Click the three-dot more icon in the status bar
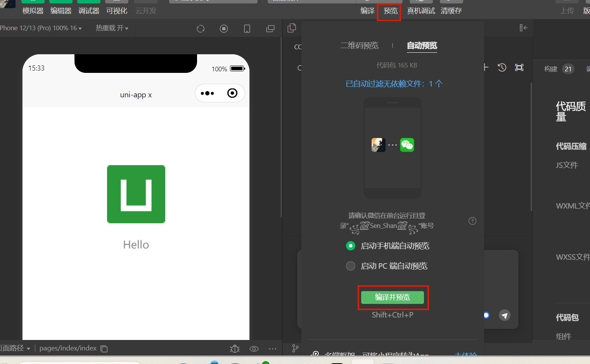The height and width of the screenshot is (364, 590). pos(273,348)
